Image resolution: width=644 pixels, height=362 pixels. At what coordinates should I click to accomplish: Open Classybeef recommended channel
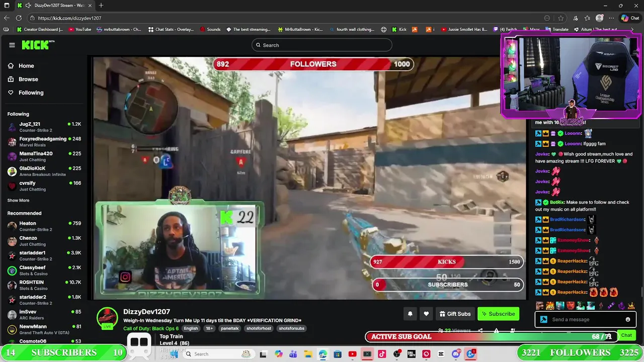(44, 270)
